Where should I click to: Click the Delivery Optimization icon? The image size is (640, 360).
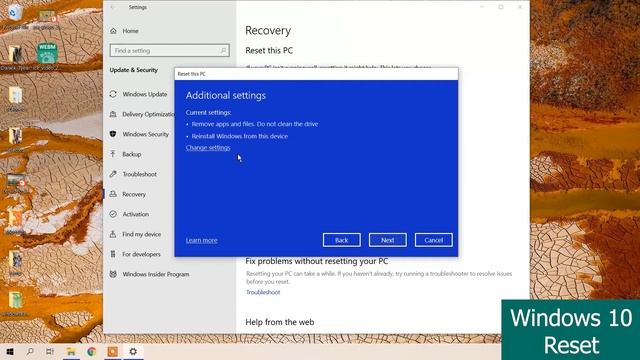pyautogui.click(x=113, y=114)
